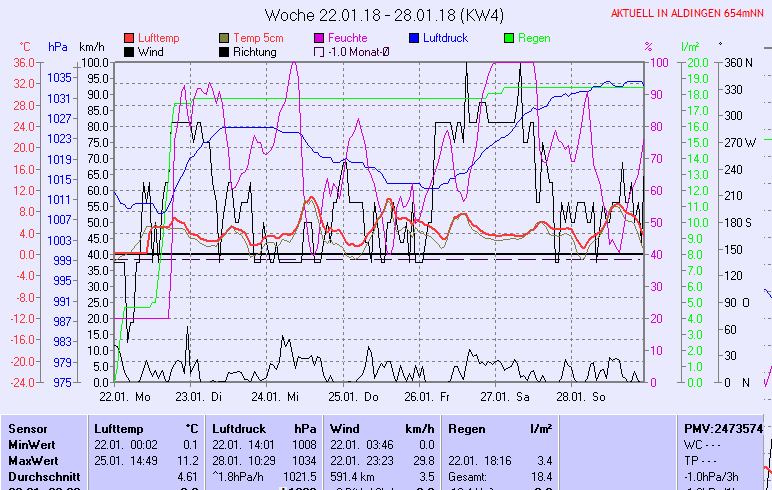Click the Luftdruck column header in table
Screen dimensions: 772x490
click(x=238, y=428)
